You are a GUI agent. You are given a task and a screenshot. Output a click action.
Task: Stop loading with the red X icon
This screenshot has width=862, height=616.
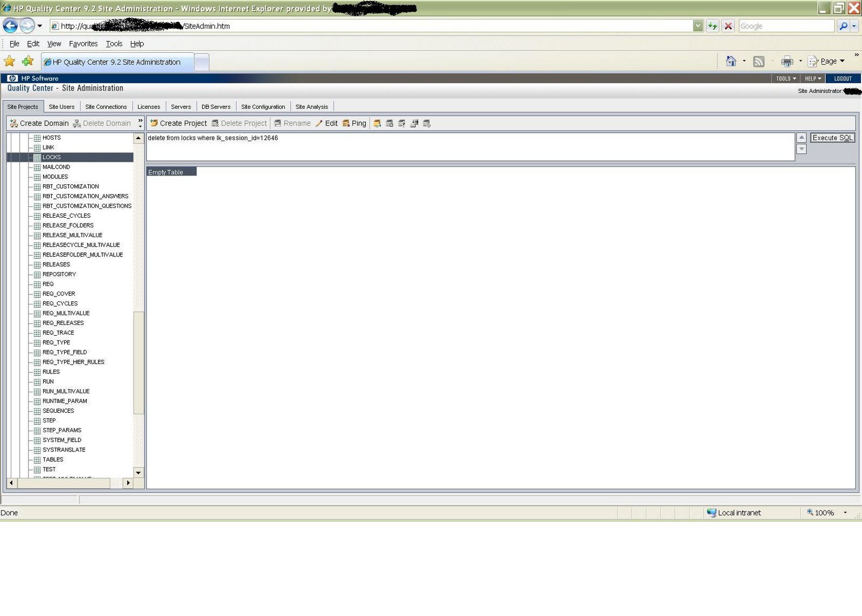click(728, 26)
